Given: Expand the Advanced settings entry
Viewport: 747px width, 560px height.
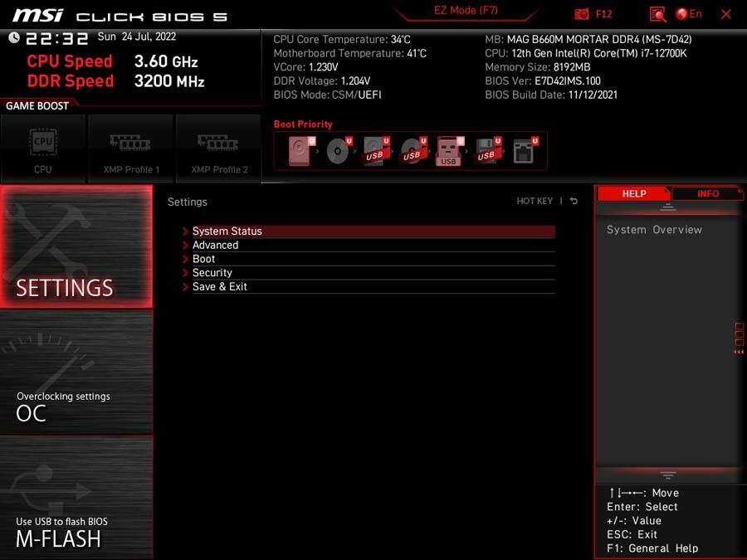Looking at the screenshot, I should click(215, 246).
